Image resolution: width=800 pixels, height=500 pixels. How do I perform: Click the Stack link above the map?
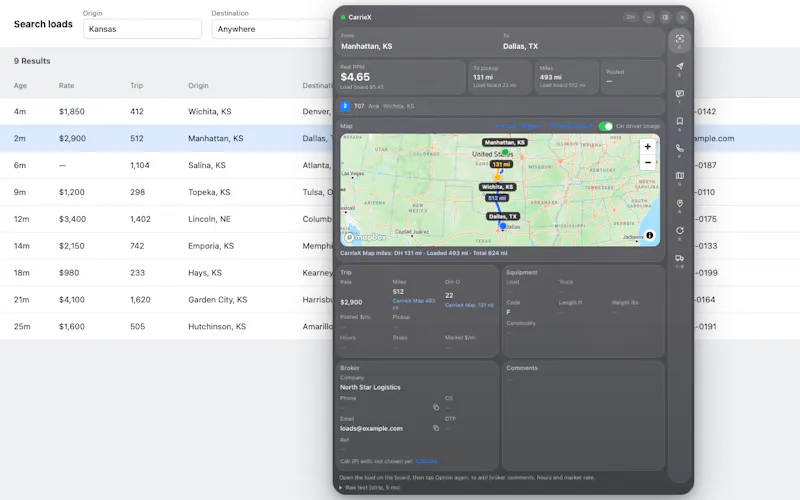click(505, 126)
